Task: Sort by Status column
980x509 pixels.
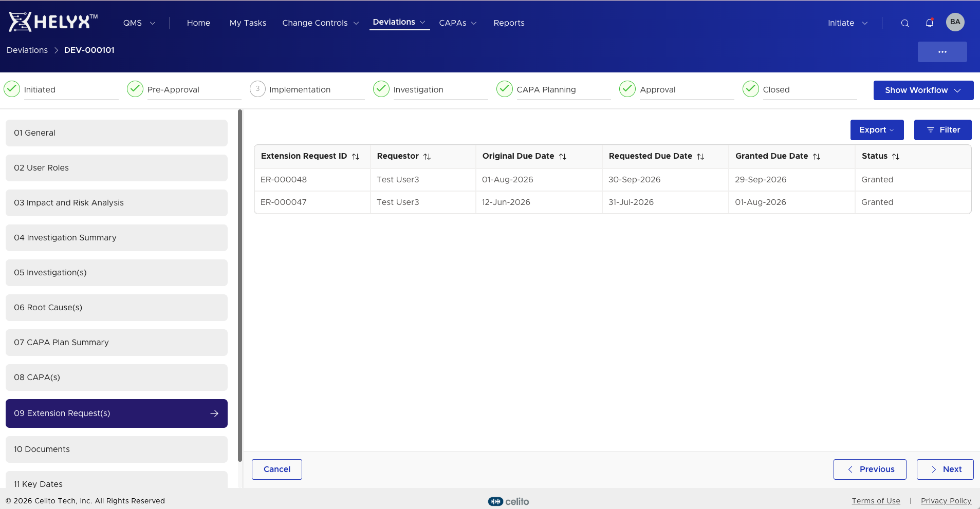Action: coord(896,157)
